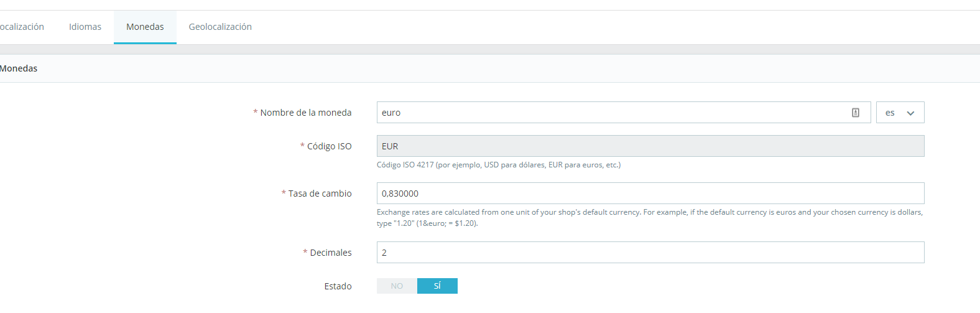Click the 'Código ISO' label
The width and height of the screenshot is (980, 313).
329,146
